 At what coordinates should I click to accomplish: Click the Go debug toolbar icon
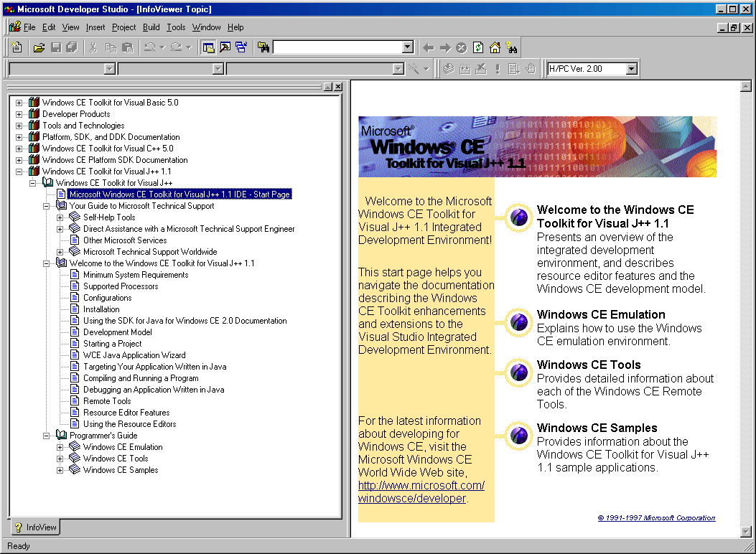coord(514,69)
